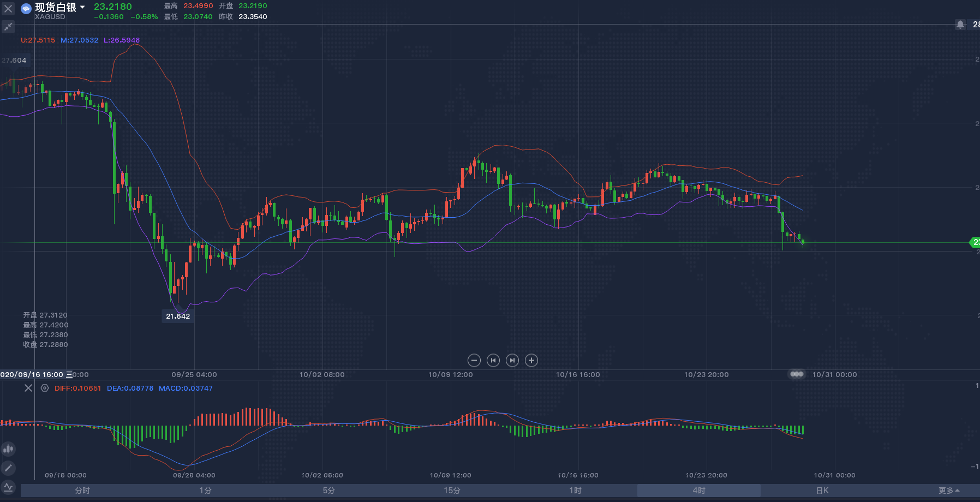Click the 21.642 lowest price label
The image size is (980, 502).
178,316
